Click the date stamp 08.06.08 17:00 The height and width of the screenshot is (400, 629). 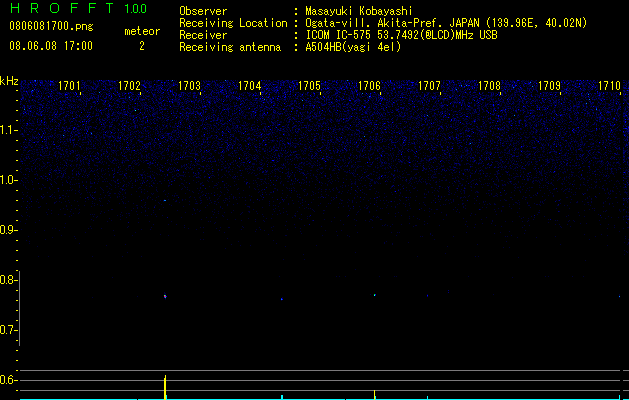point(51,46)
